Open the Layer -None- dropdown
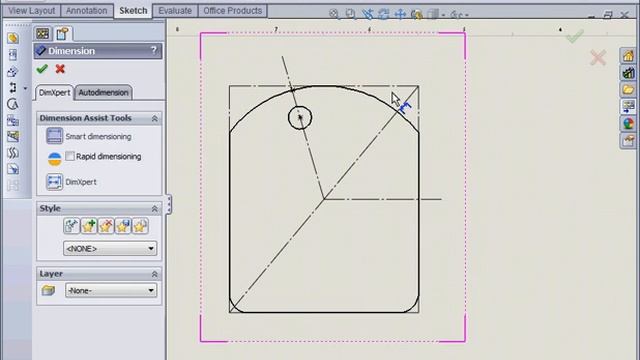 click(111, 291)
